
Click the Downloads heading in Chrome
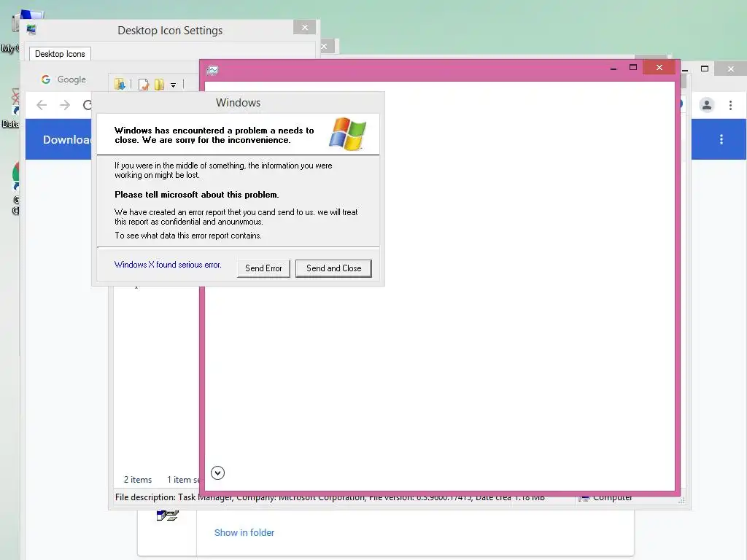pos(67,139)
